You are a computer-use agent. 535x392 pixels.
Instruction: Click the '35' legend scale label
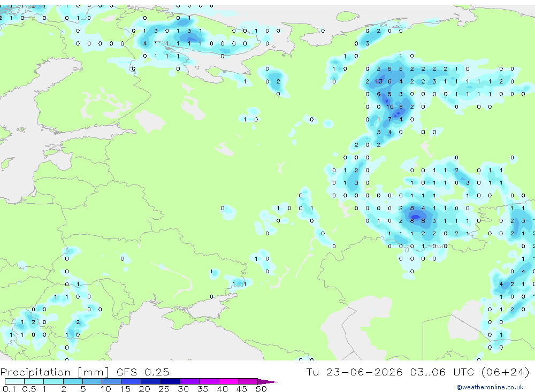coord(203,389)
